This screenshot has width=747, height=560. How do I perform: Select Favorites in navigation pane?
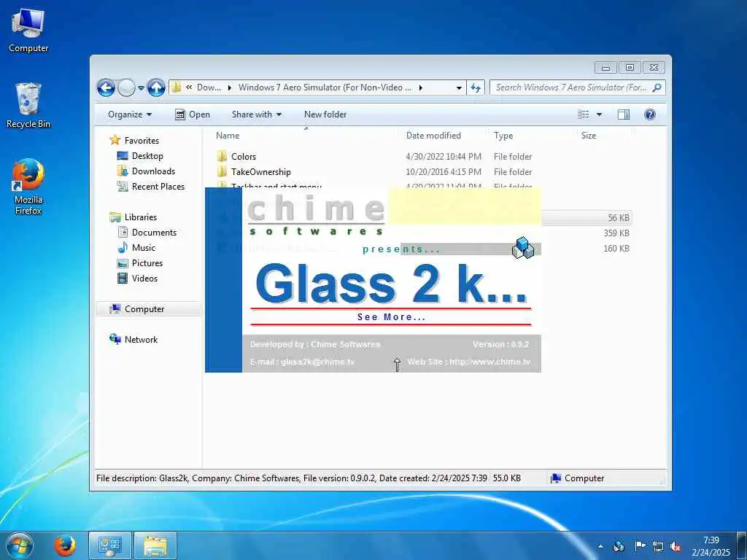coord(142,141)
